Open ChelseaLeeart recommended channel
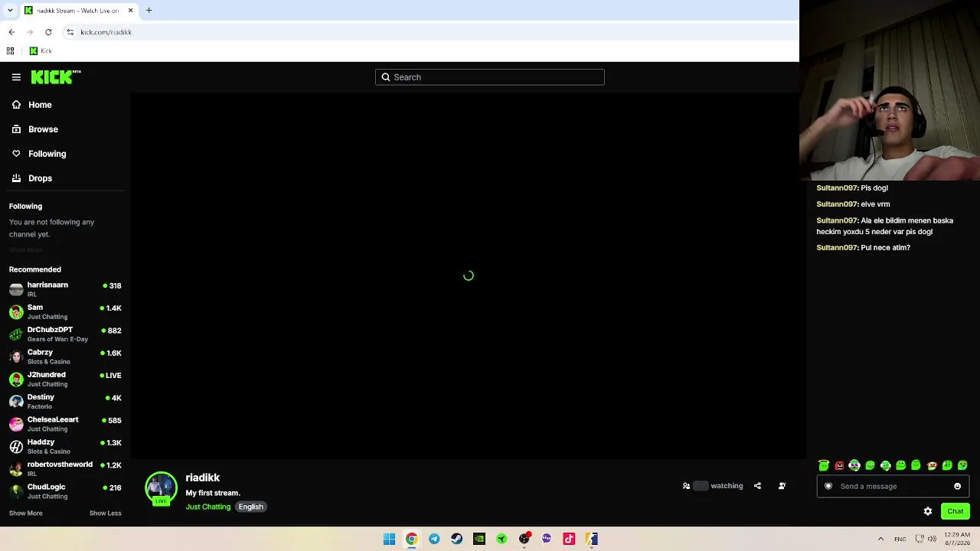The width and height of the screenshot is (980, 551). 65,424
